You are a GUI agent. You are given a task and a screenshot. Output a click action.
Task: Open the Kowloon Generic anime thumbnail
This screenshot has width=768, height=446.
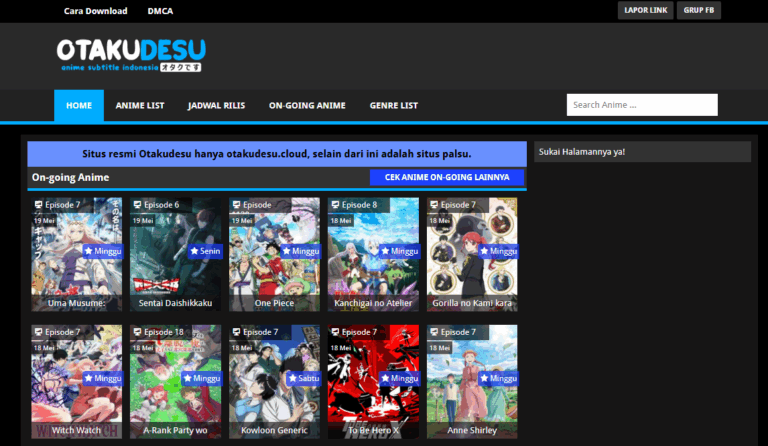coord(274,382)
